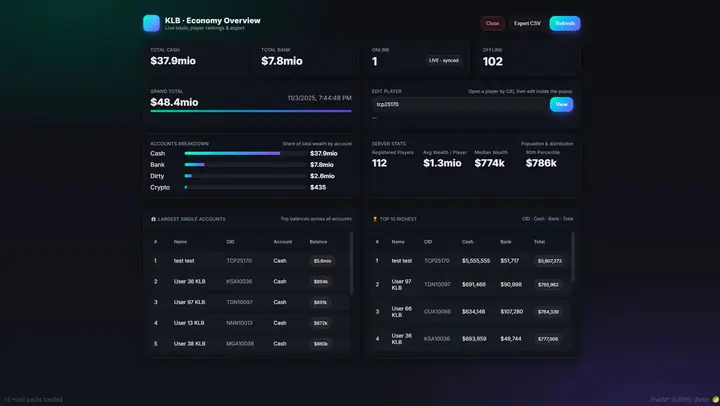The width and height of the screenshot is (720, 406).
Task: Click the Largest Single Accounts bank icon
Action: pos(153,219)
